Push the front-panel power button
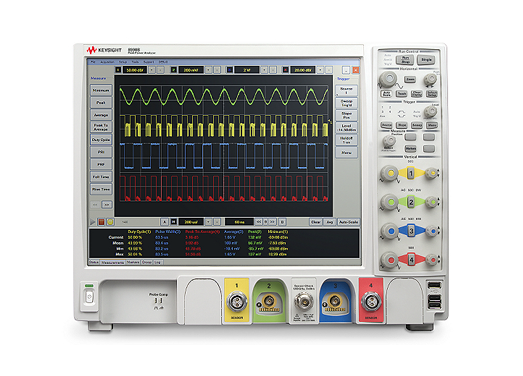Viewport: 523px width, 376px height. [89, 297]
